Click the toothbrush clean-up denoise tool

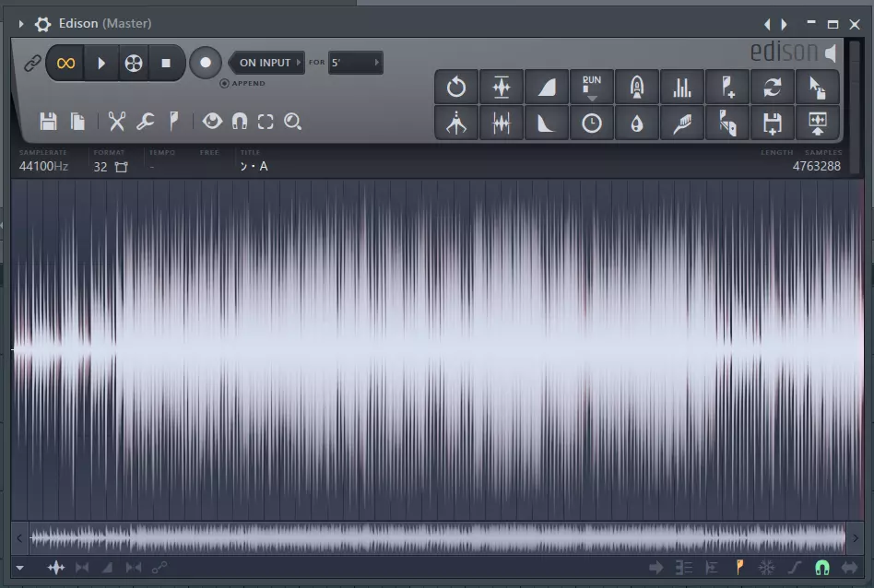pyautogui.click(x=682, y=123)
